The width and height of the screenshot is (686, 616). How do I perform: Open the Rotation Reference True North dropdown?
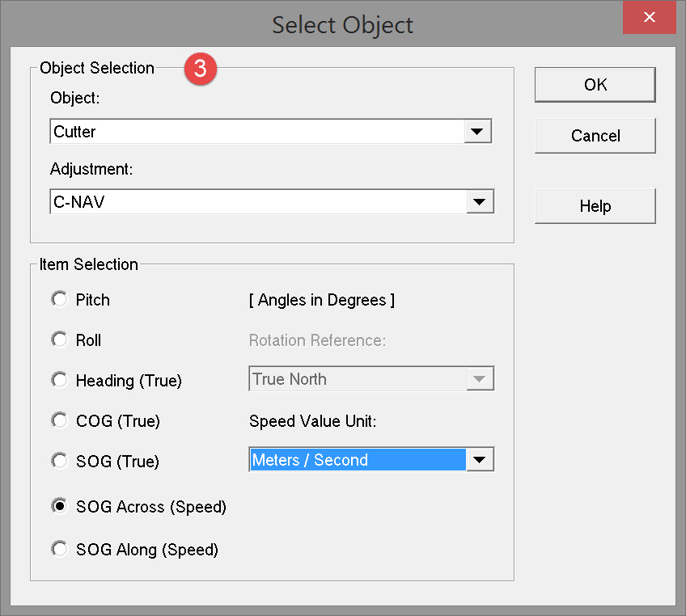(480, 379)
